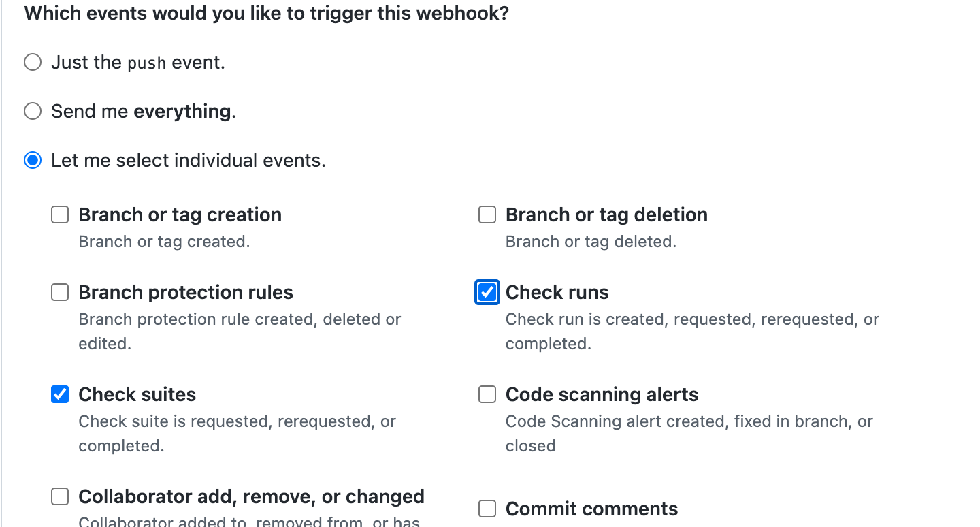Check the Branch protection rules event
980x527 pixels.
pos(60,292)
